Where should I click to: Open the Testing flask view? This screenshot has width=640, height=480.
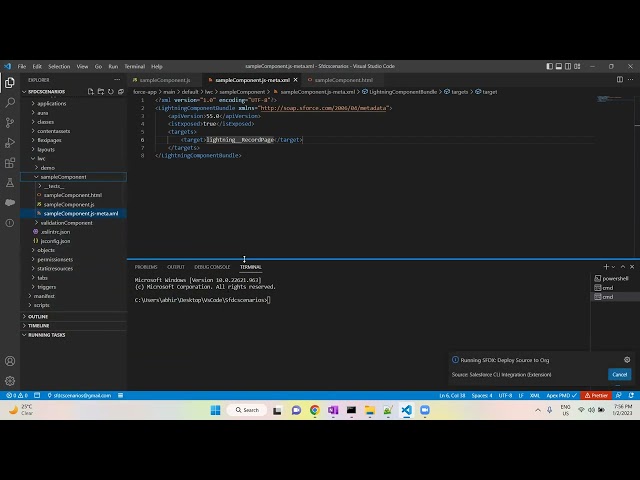pos(10,183)
